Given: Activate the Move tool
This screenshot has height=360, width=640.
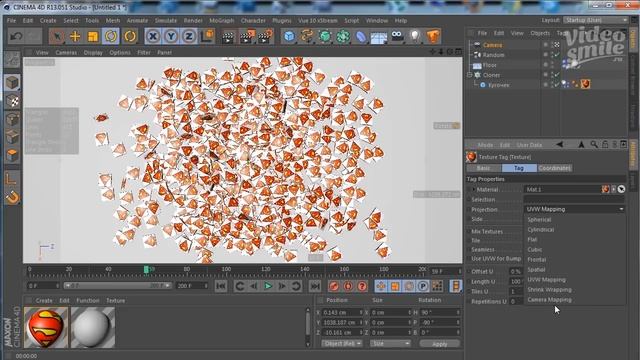Looking at the screenshot, I should [x=75, y=37].
